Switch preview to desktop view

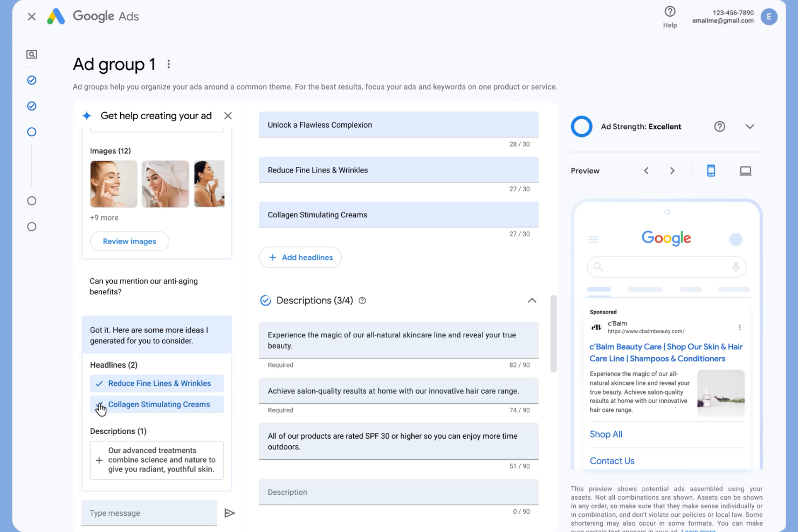pyautogui.click(x=746, y=171)
